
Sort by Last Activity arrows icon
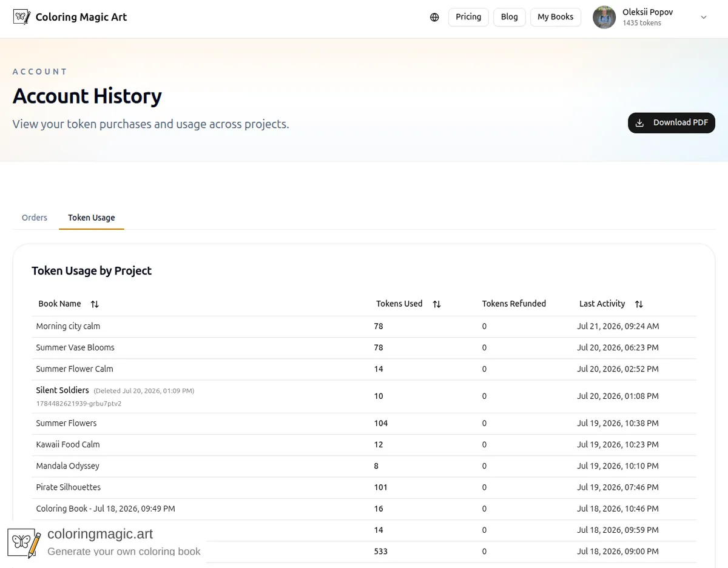tap(639, 304)
